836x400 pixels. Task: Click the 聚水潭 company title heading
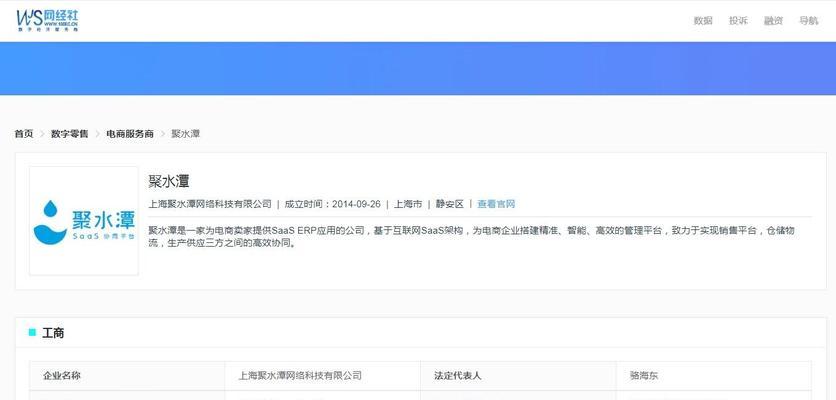168,181
